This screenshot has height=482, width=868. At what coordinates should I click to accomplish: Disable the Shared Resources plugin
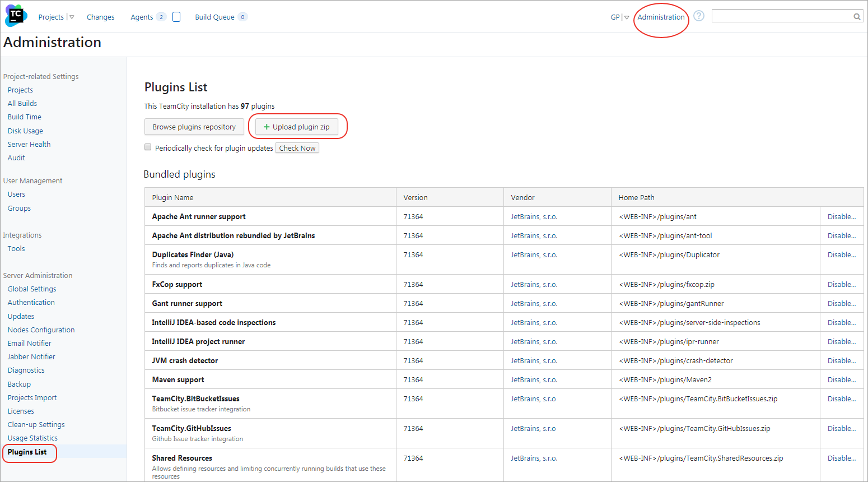(842, 458)
